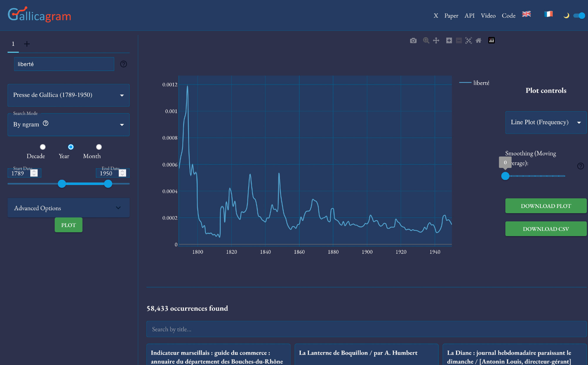Open the Presse de Gallica corpus dropdown
This screenshot has height=365, width=588.
69,95
